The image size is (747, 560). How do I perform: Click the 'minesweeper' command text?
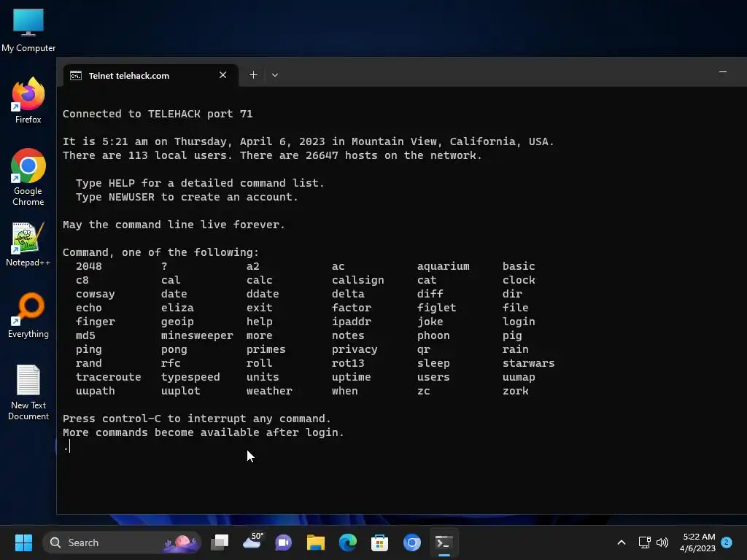tap(197, 335)
